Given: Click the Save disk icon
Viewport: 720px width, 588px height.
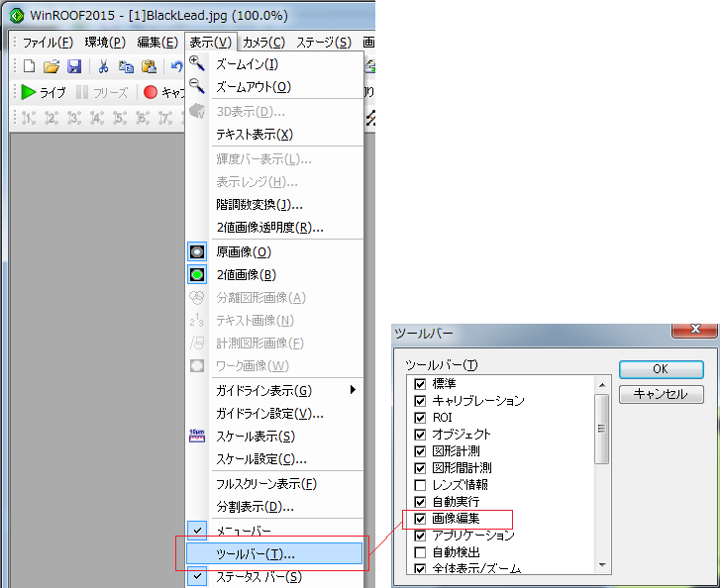Looking at the screenshot, I should [x=74, y=66].
